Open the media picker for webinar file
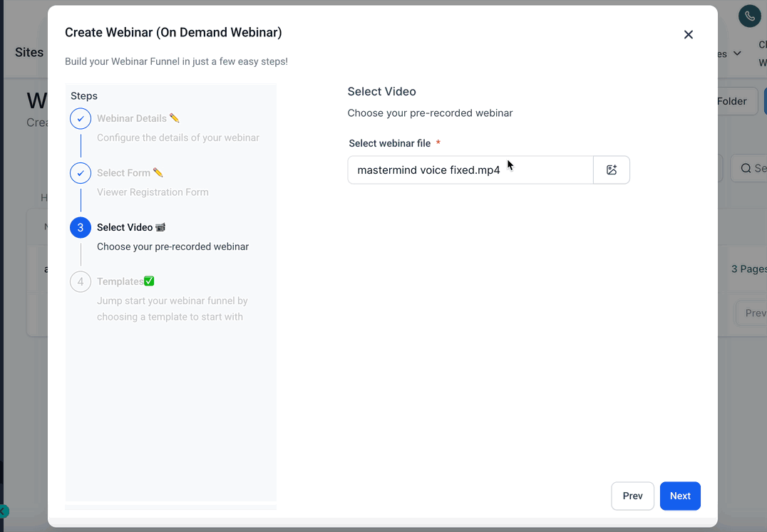This screenshot has height=532, width=767. coord(611,170)
